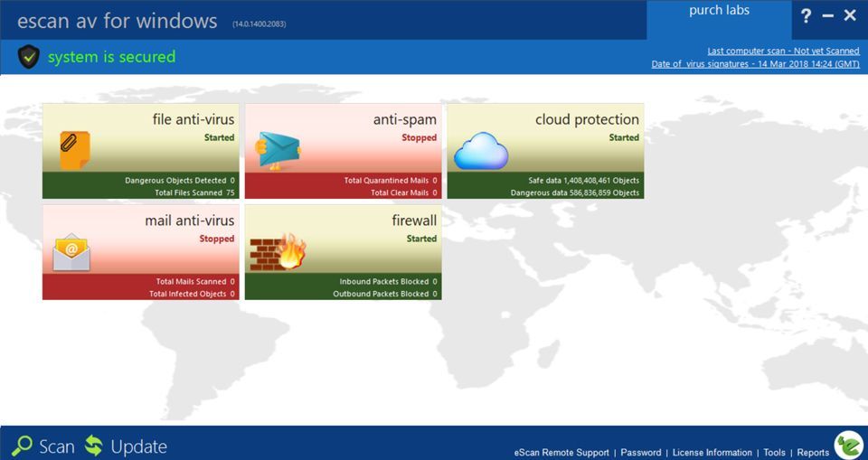Click the Outbound Packets Blocked 0 text
Viewport: 868px width, 460px height.
tap(385, 294)
